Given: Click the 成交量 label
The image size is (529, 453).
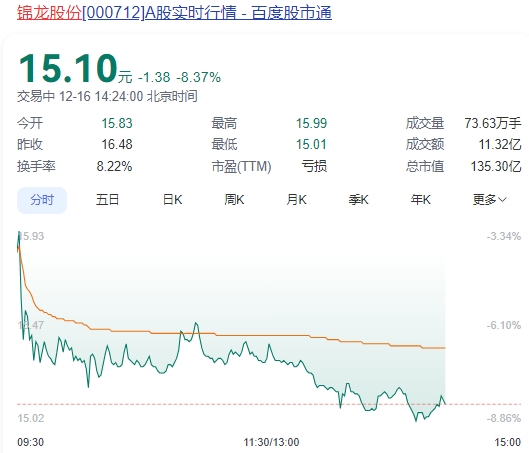Looking at the screenshot, I should tap(425, 123).
